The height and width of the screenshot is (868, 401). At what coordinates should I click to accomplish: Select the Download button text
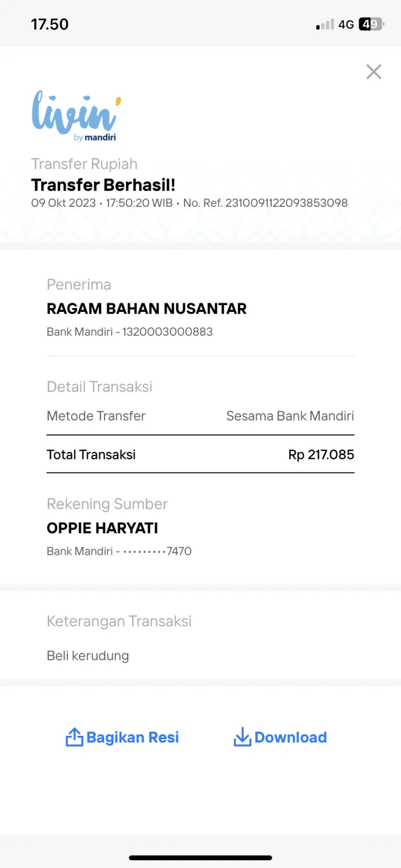tap(291, 737)
